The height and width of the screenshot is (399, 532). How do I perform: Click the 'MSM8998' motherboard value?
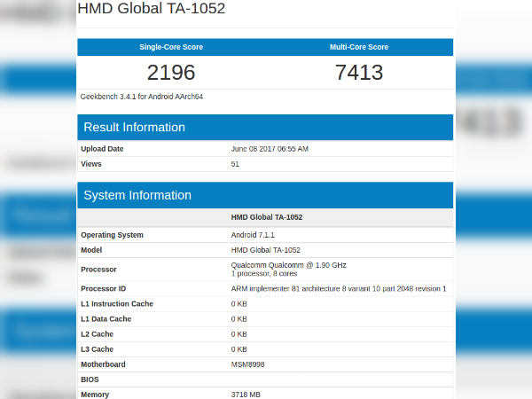(247, 364)
